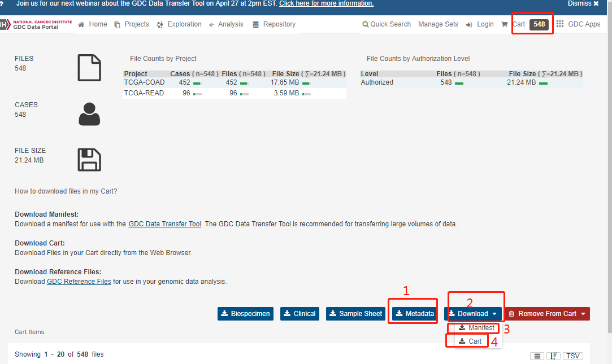Click the Files document icon
The height and width of the screenshot is (364, 612).
point(89,68)
